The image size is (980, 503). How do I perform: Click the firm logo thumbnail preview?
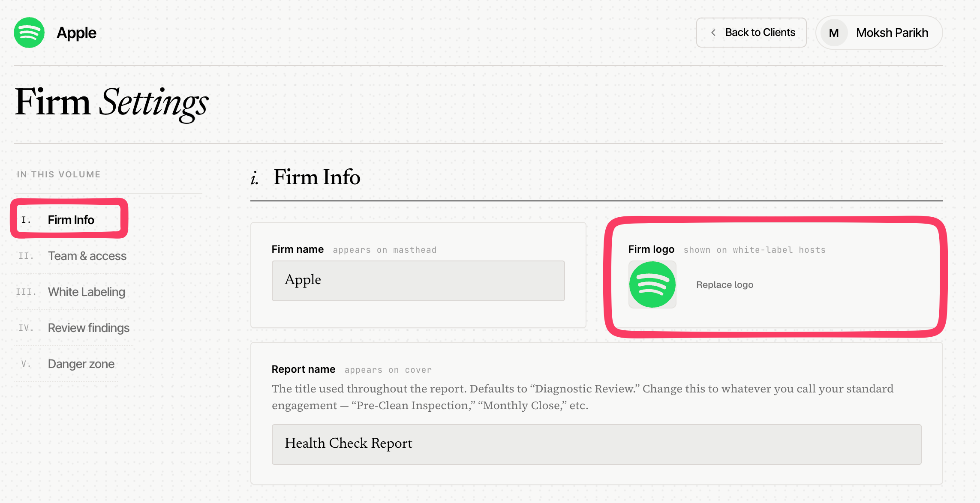pyautogui.click(x=652, y=284)
